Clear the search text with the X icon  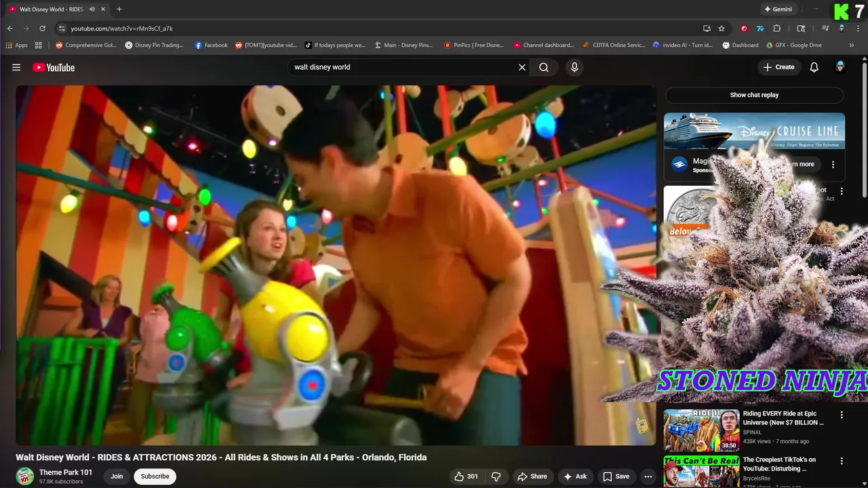tap(522, 67)
